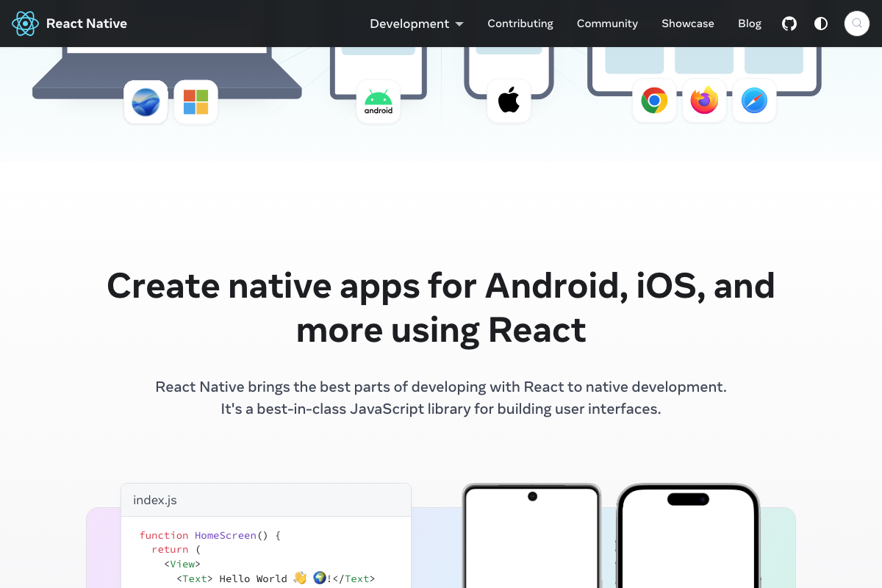Click the Android robot icon
882x588 pixels.
[379, 101]
